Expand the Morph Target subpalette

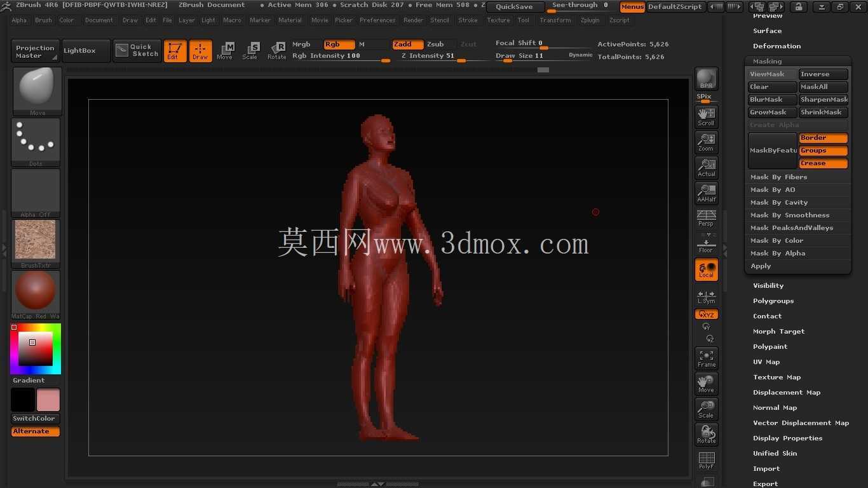coord(778,332)
